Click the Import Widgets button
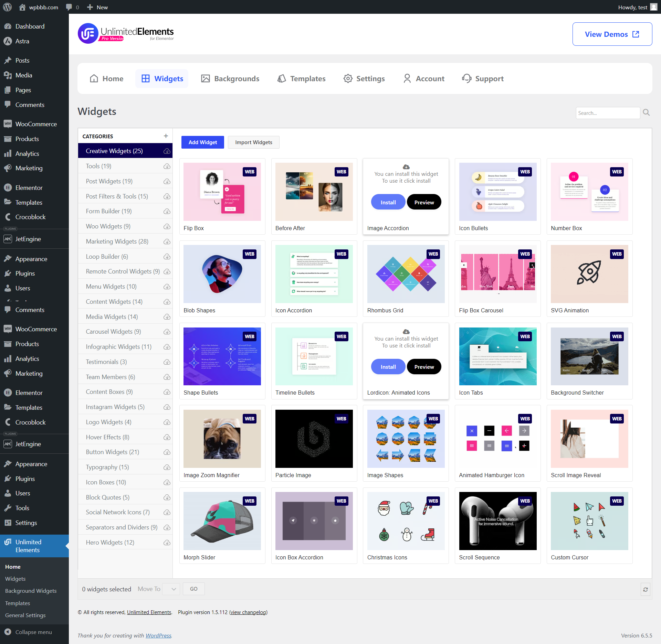The image size is (661, 644). [254, 142]
